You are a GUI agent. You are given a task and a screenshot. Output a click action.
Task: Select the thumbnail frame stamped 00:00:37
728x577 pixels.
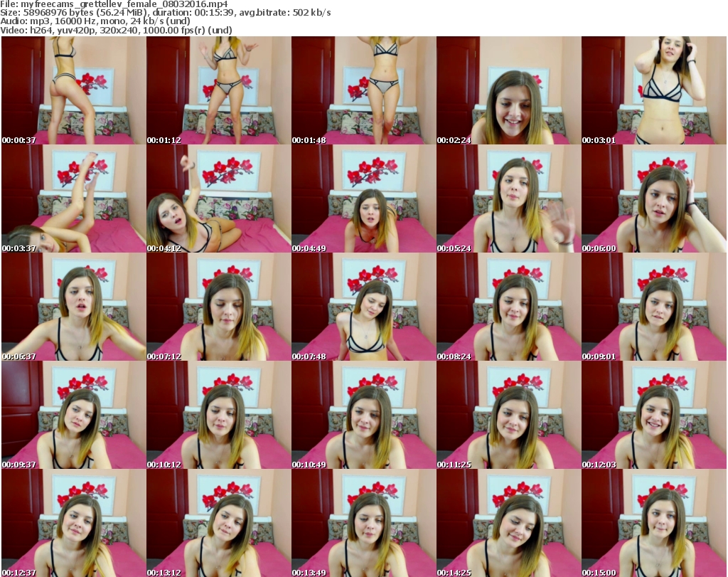74,90
